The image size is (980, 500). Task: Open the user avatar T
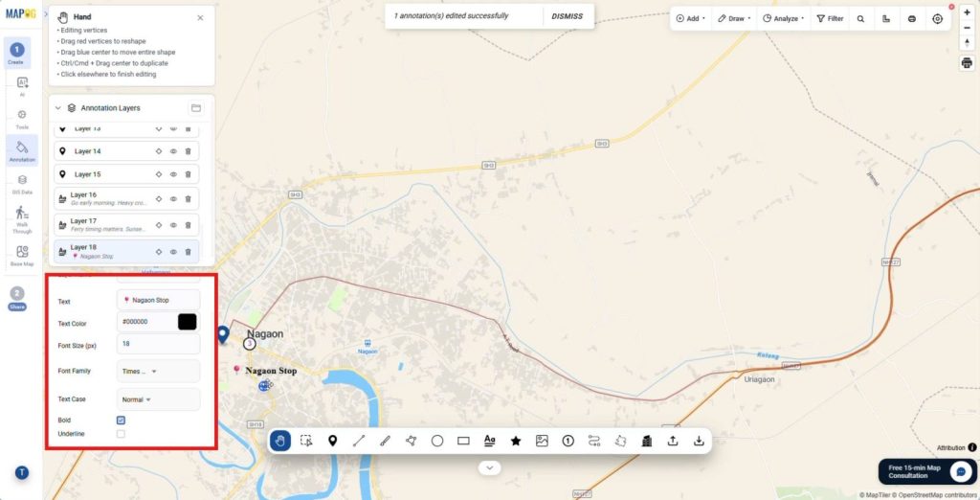click(x=22, y=472)
